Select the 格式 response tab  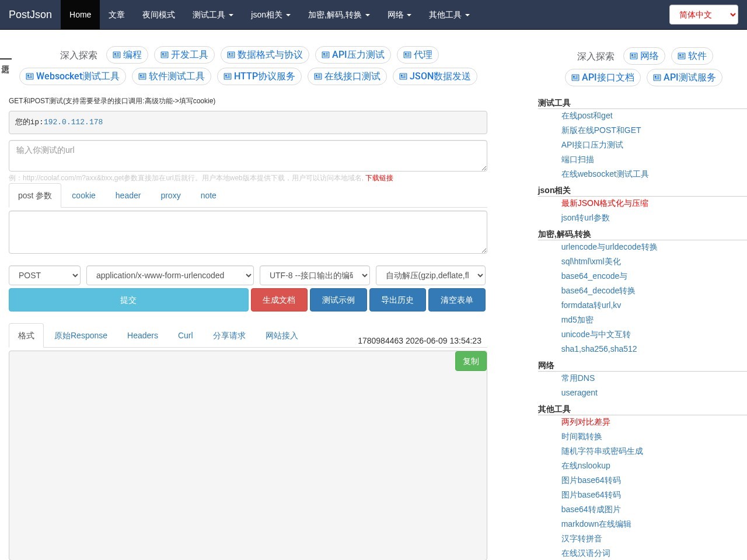[26, 335]
